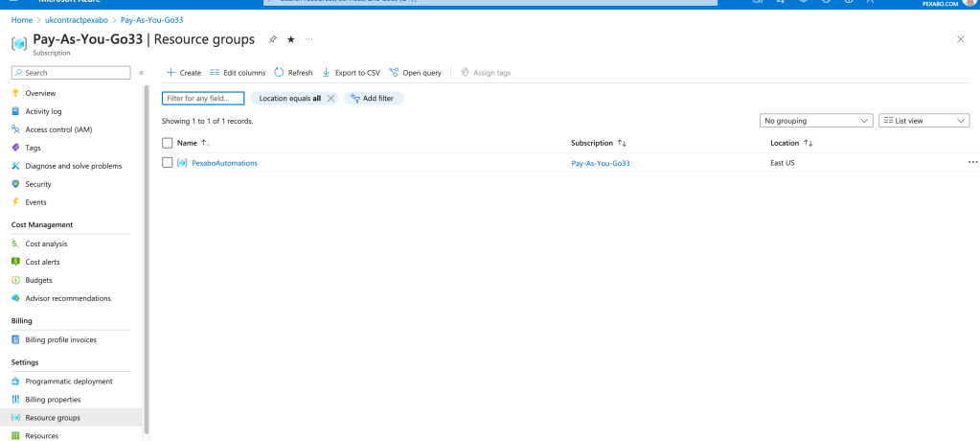
Task: Click the Overview key icon in sidebar
Action: 15,93
